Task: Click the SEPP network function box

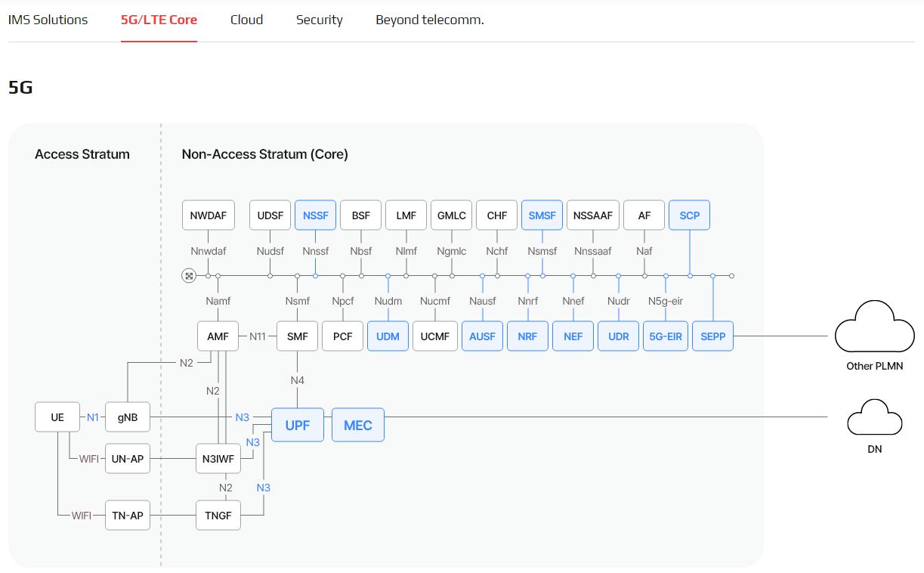Action: (712, 336)
